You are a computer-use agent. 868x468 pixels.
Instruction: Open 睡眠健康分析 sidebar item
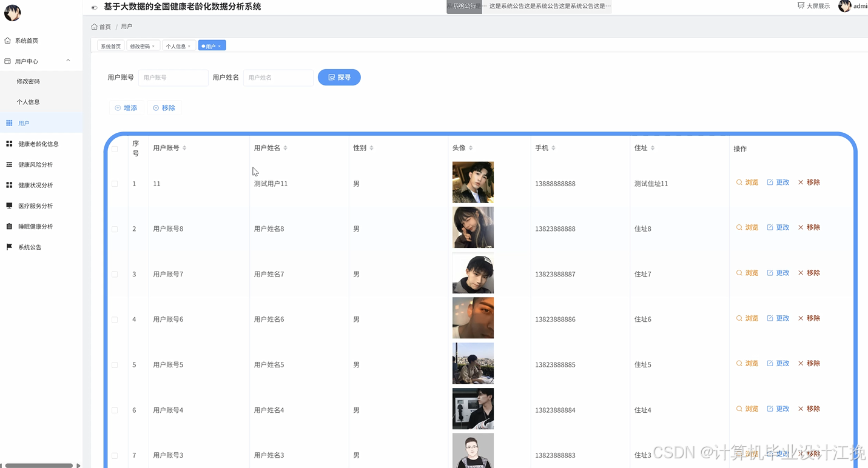point(35,227)
